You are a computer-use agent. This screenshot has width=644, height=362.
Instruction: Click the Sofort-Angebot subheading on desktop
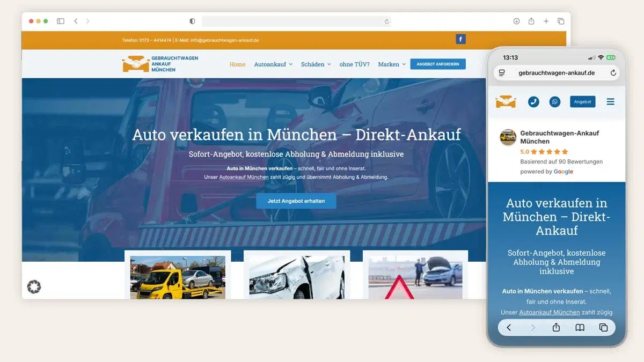296,154
